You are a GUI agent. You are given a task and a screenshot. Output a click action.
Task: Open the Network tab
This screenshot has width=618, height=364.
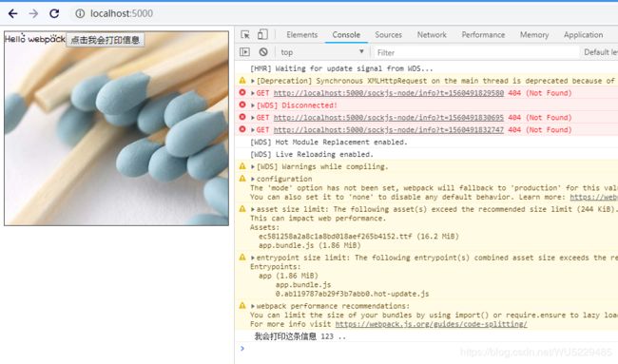432,35
